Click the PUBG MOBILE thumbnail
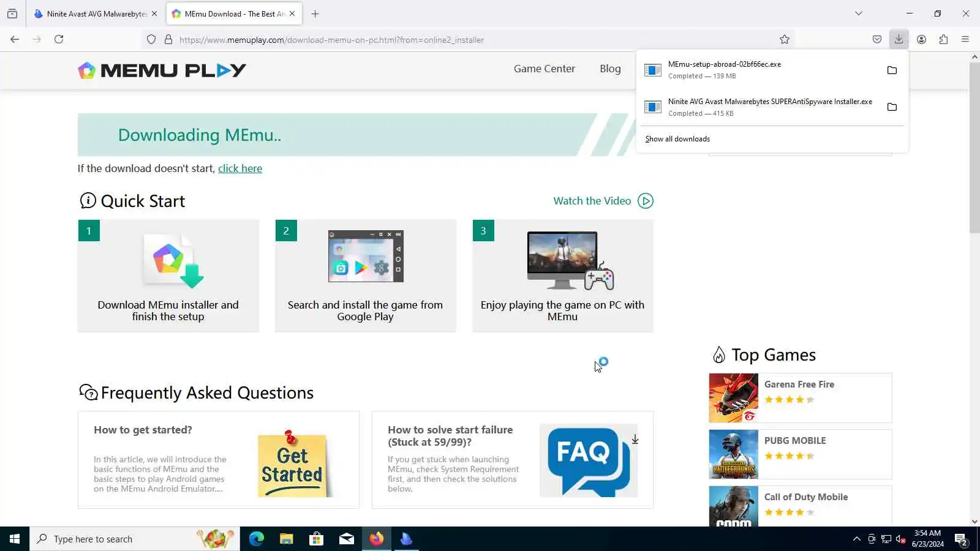The height and width of the screenshot is (551, 980). [x=733, y=454]
